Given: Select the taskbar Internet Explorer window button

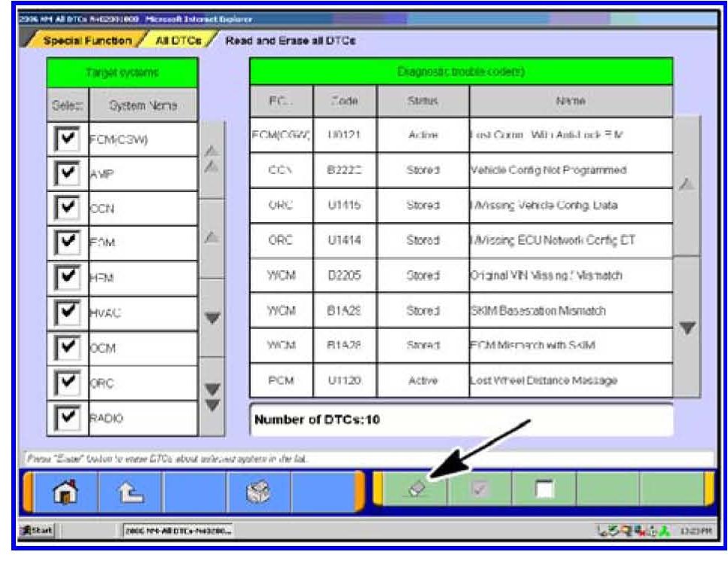Looking at the screenshot, I should point(178,532).
